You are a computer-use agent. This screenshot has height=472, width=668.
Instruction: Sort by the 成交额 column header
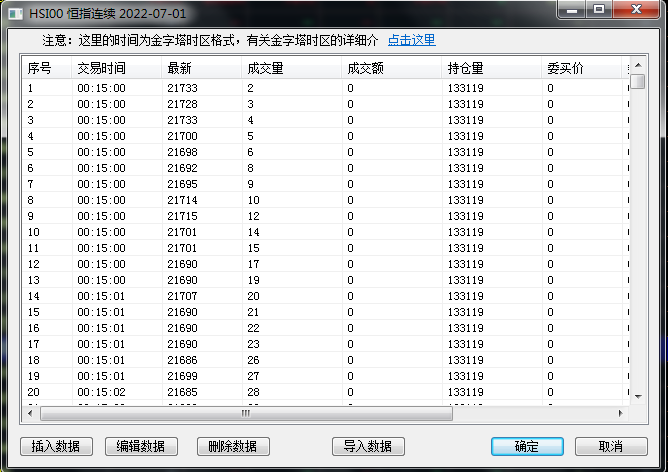pos(392,68)
